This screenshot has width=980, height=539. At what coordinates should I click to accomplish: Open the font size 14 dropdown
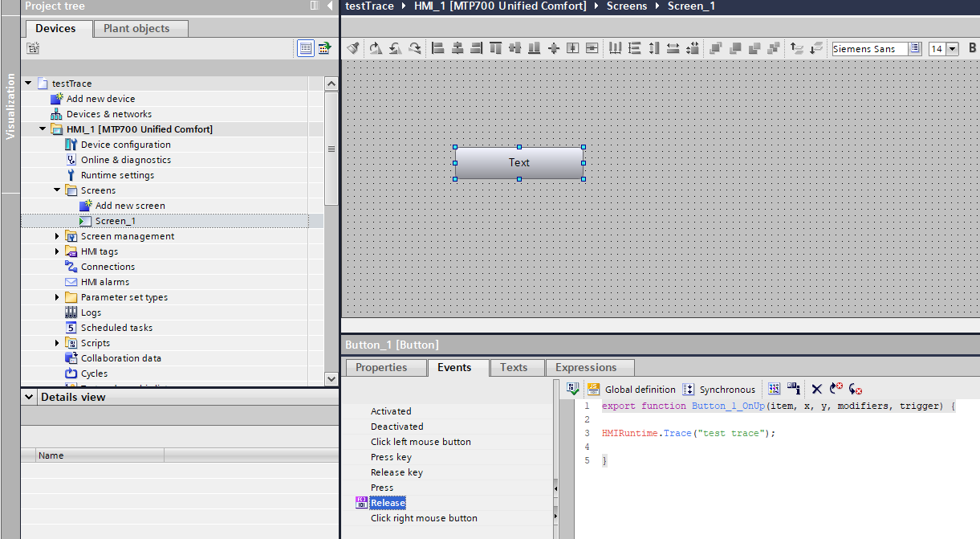click(x=953, y=49)
